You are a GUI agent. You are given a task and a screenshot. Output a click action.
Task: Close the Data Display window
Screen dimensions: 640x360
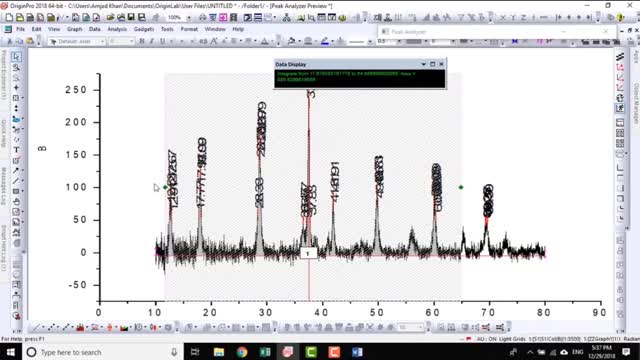[441, 64]
